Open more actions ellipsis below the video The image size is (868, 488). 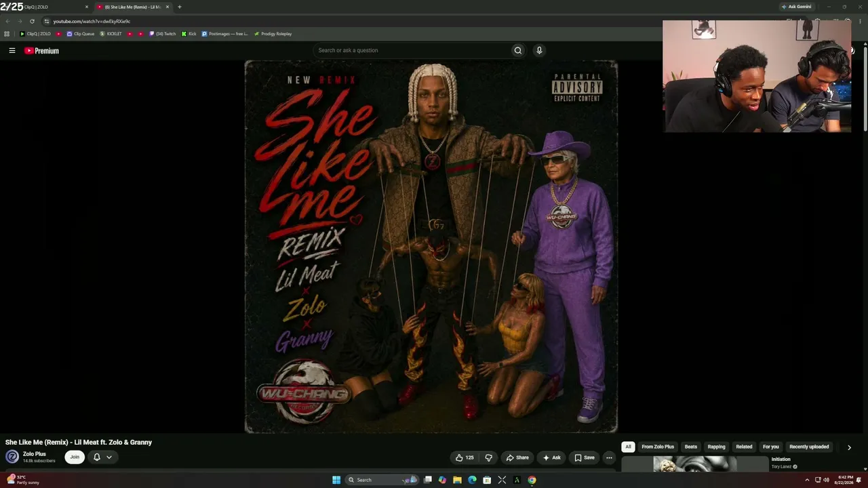click(609, 457)
